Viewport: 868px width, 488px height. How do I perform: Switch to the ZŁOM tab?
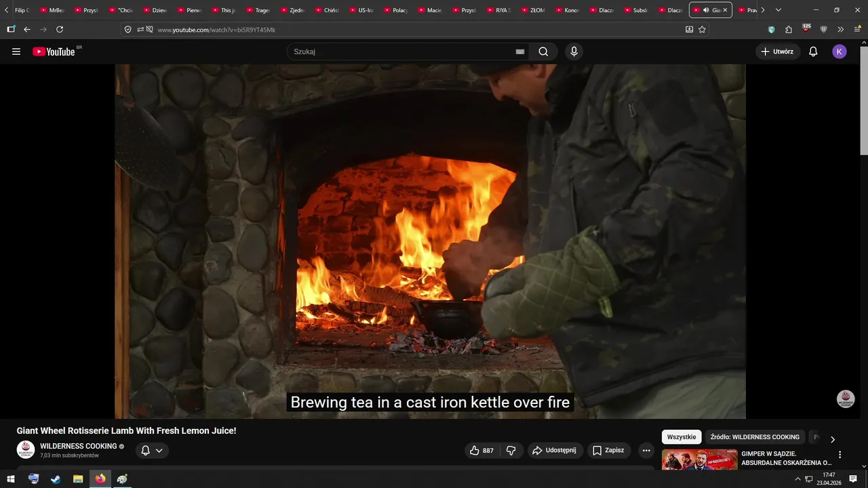[x=533, y=10]
